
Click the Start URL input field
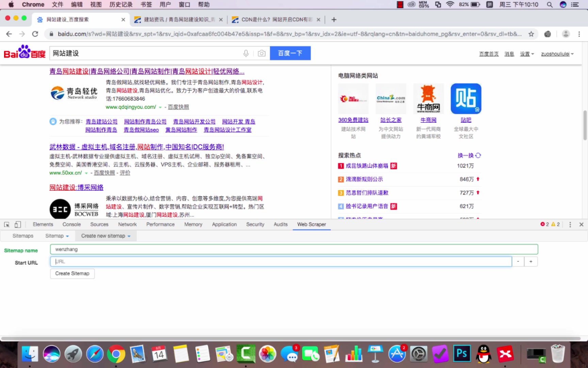(281, 261)
